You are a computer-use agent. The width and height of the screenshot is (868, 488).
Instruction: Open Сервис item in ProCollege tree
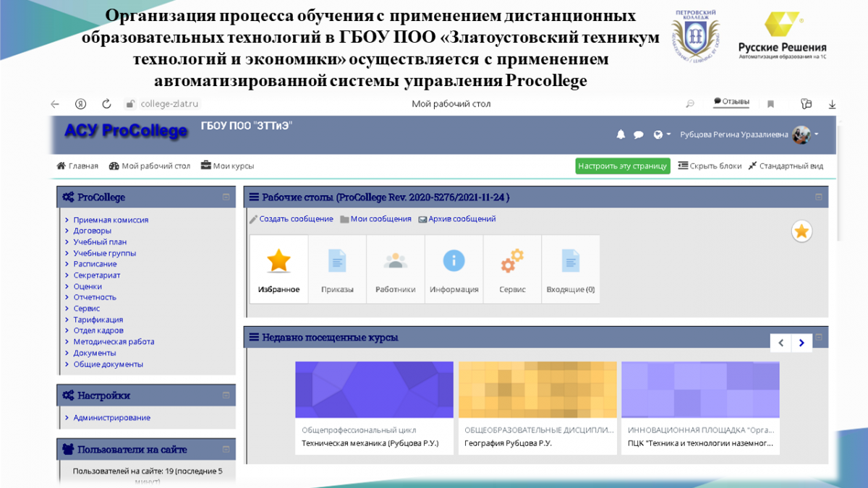coord(87,308)
